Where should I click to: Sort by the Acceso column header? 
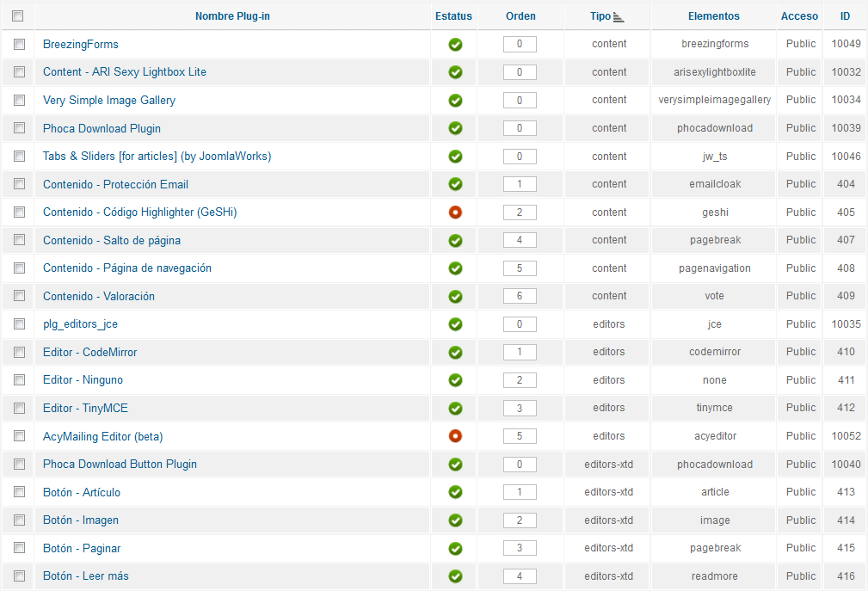(x=799, y=16)
